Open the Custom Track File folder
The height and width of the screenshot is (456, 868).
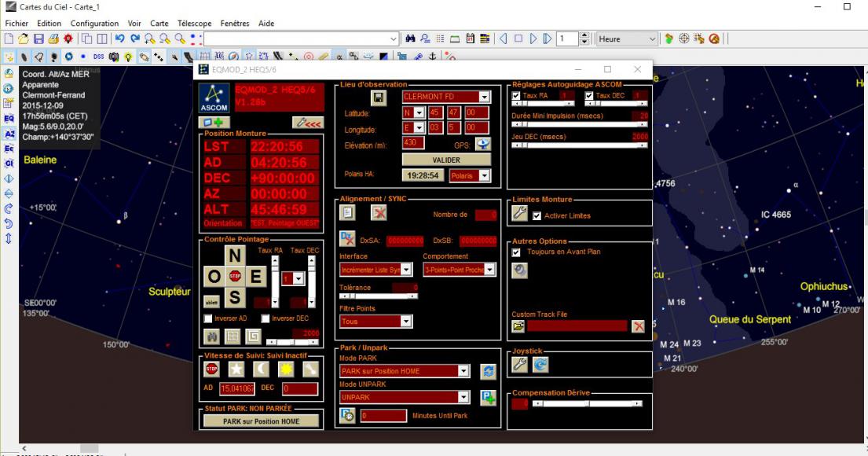(x=518, y=325)
